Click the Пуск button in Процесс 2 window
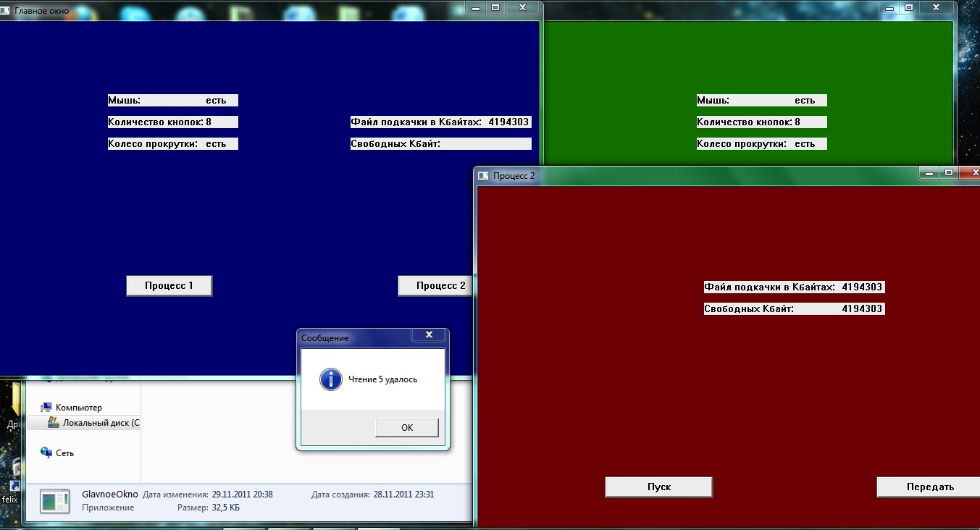Screen dimensions: 980x530 pos(658,487)
